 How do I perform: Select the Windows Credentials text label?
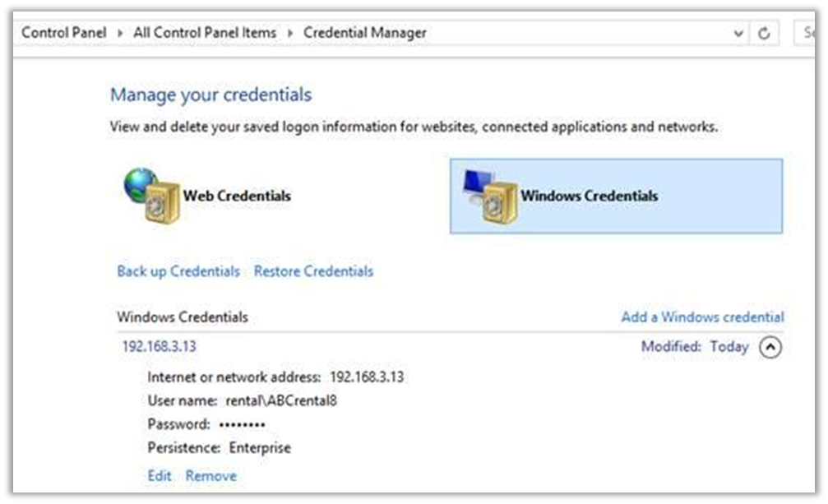(589, 197)
